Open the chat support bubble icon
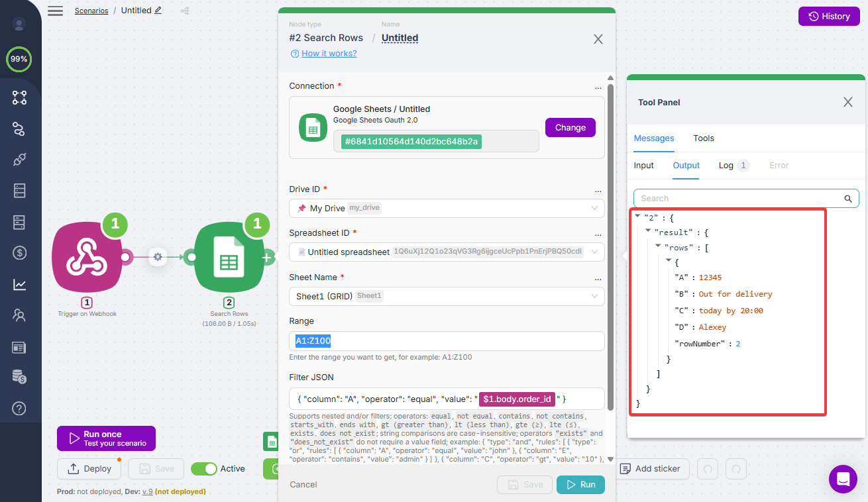868x502 pixels. click(x=843, y=479)
